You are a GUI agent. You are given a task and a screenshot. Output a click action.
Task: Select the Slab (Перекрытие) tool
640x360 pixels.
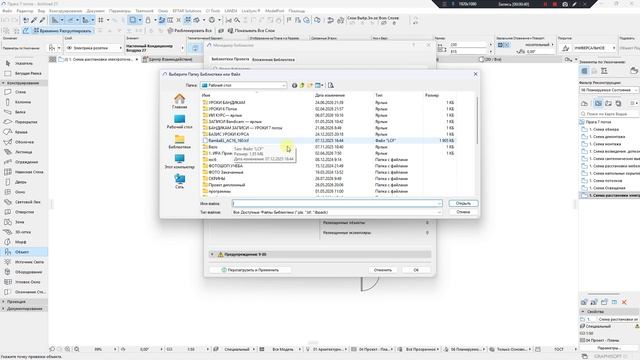point(24,122)
